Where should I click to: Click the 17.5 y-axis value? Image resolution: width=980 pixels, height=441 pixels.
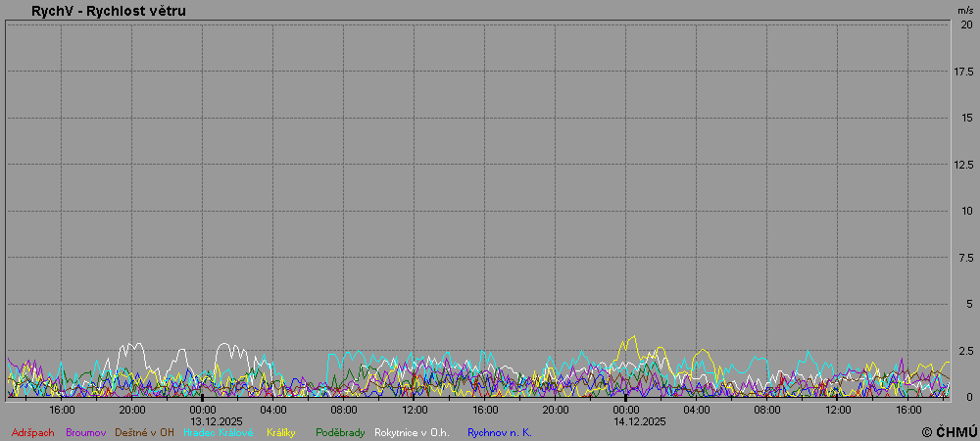963,72
